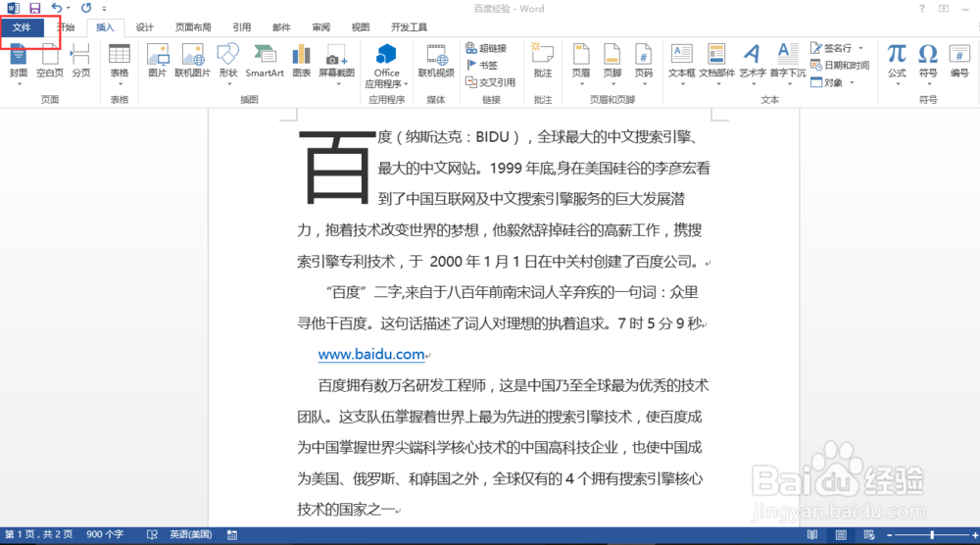Image resolution: width=980 pixels, height=545 pixels.
Task: Insert a page break with 分页
Action: (x=81, y=63)
